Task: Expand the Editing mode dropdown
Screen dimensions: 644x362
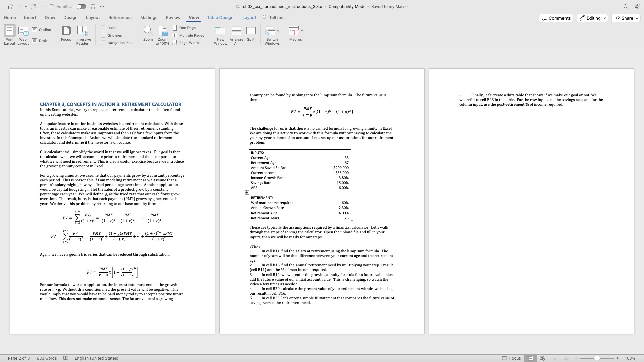Action: point(604,18)
